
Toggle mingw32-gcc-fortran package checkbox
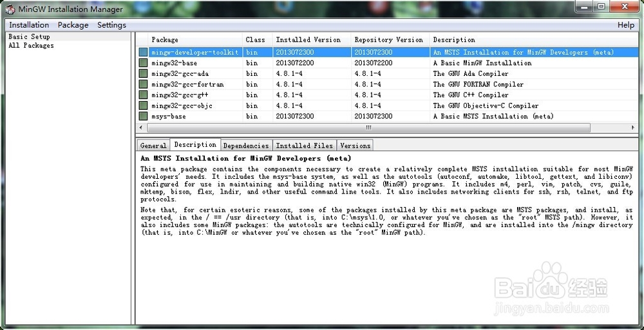pyautogui.click(x=143, y=84)
